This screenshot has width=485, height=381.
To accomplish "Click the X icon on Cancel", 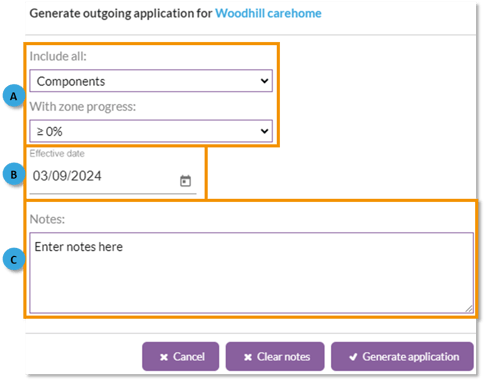I will pyautogui.click(x=164, y=357).
